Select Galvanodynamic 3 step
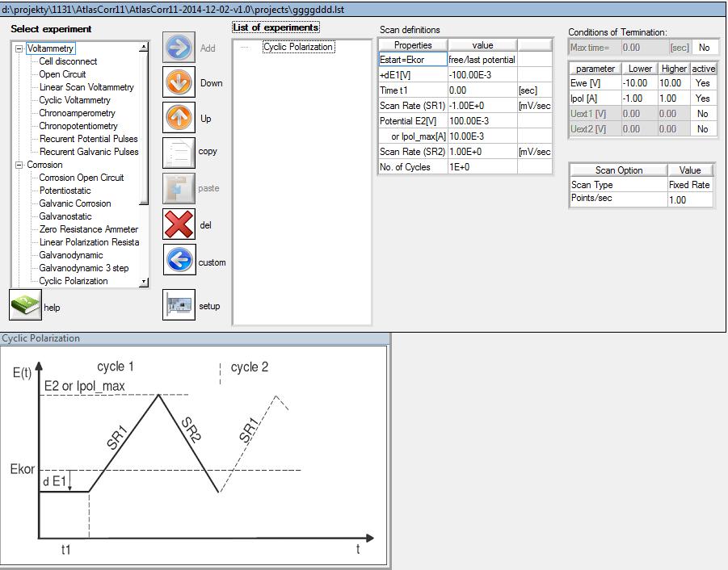The width and height of the screenshot is (728, 570). (x=83, y=268)
